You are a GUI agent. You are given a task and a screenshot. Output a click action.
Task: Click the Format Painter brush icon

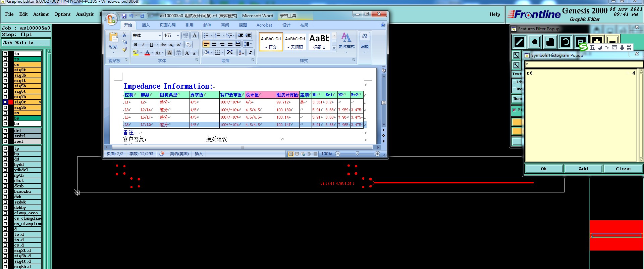click(124, 49)
